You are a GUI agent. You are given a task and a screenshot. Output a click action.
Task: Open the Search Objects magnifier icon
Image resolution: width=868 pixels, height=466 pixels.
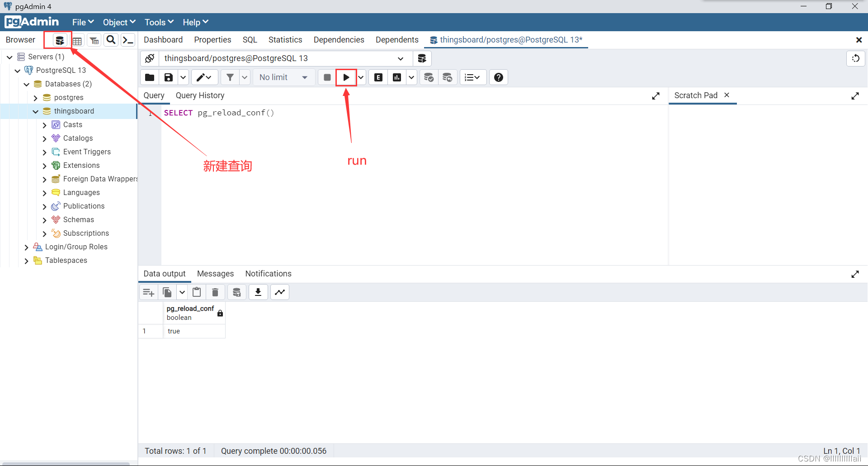[111, 40]
